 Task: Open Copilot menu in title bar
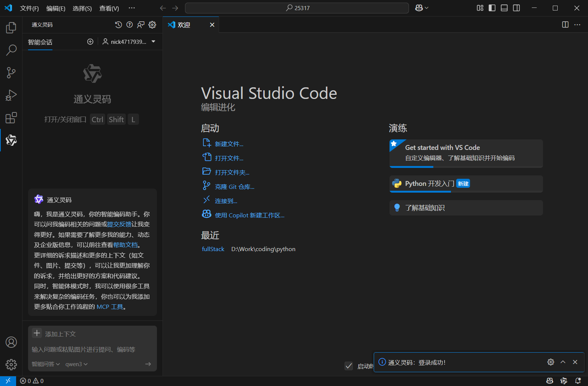click(x=422, y=8)
